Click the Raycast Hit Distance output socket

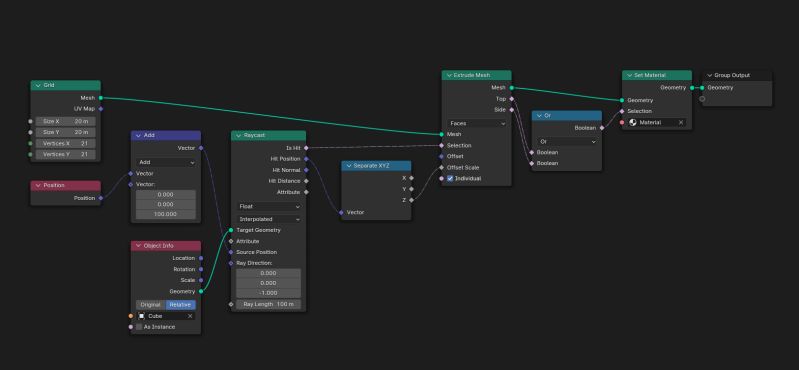coord(306,181)
